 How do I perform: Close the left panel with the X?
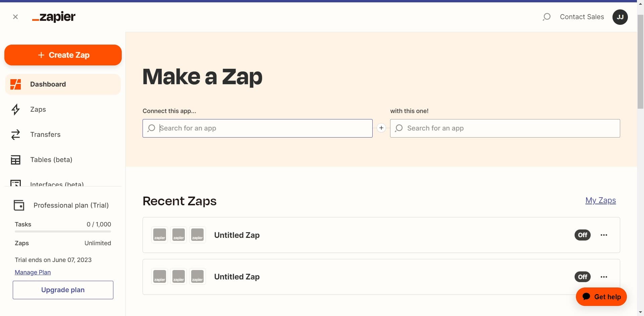(15, 16)
